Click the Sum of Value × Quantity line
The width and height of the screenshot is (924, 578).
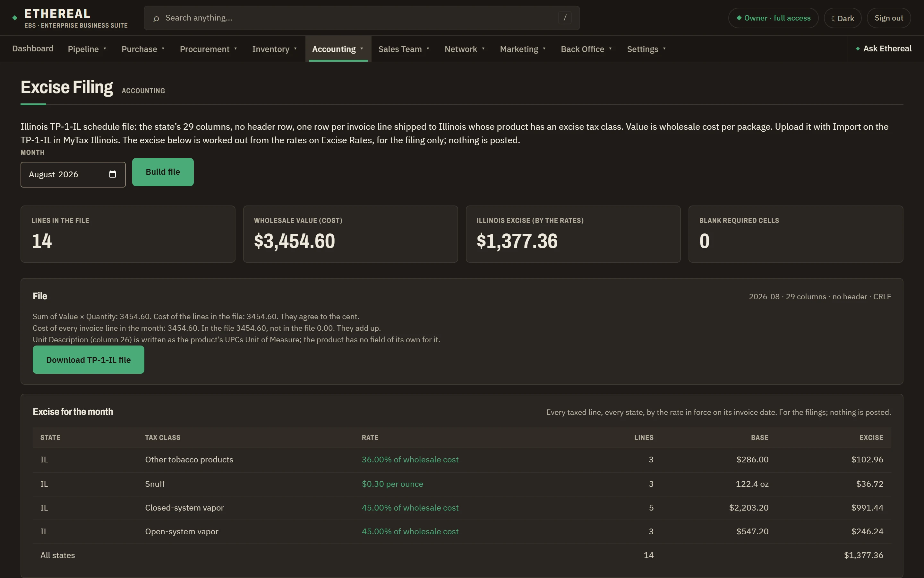196,317
